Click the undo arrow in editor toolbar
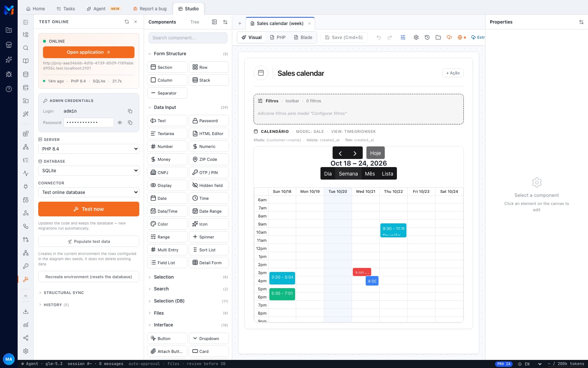This screenshot has height=368, width=588. tap(379, 38)
